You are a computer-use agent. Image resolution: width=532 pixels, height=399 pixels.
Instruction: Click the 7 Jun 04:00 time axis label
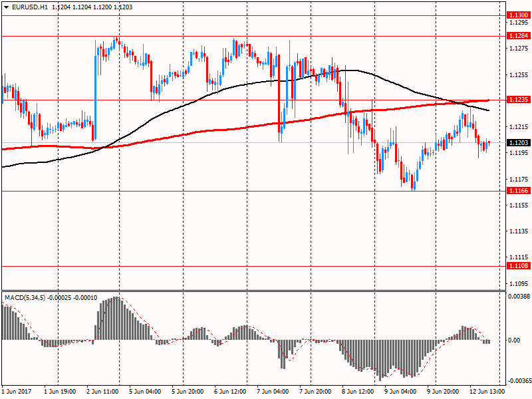(273, 392)
